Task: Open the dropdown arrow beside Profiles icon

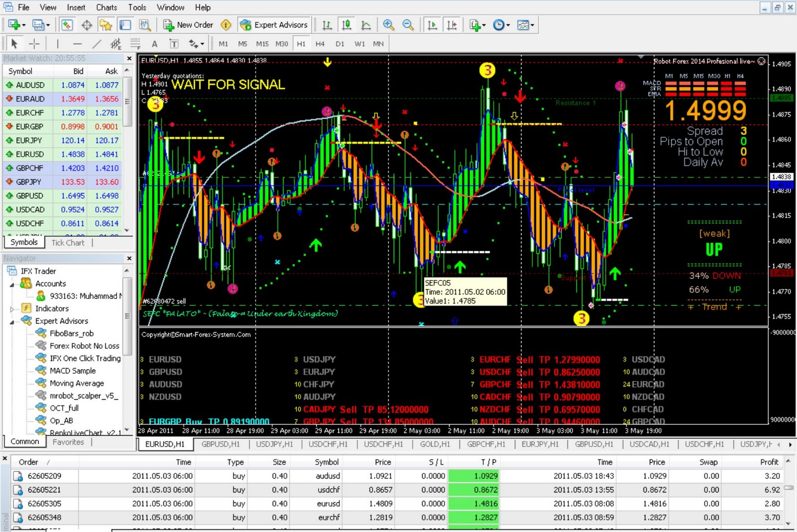Action: pos(48,25)
